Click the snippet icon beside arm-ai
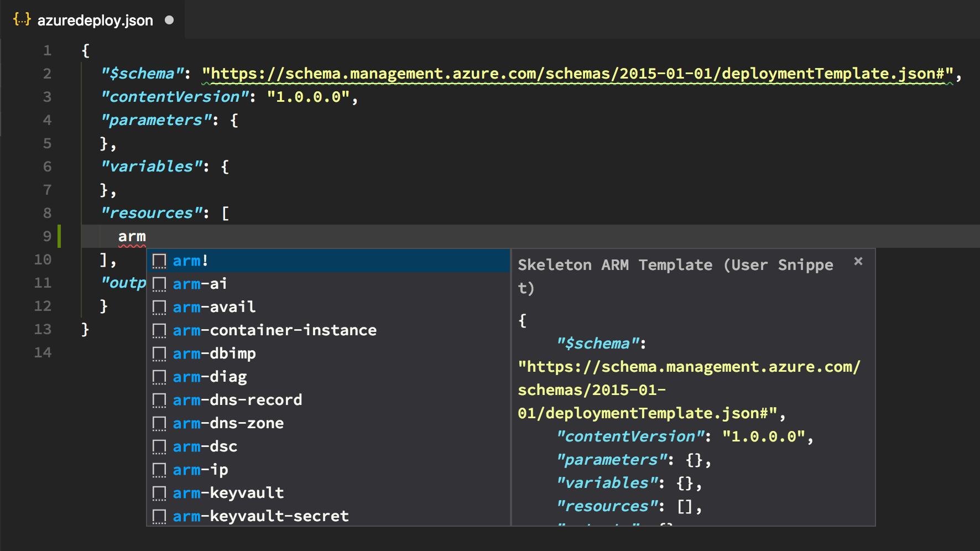 [x=159, y=284]
